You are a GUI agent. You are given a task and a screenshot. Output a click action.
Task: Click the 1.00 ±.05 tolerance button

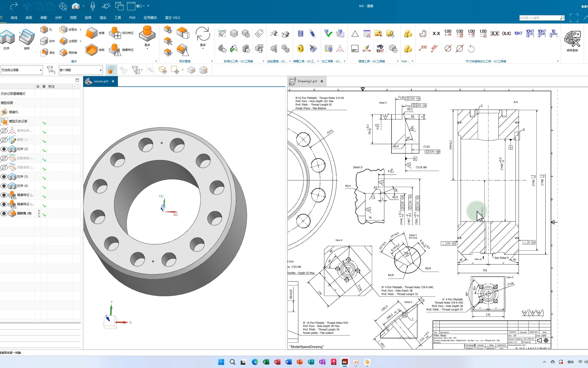448,33
